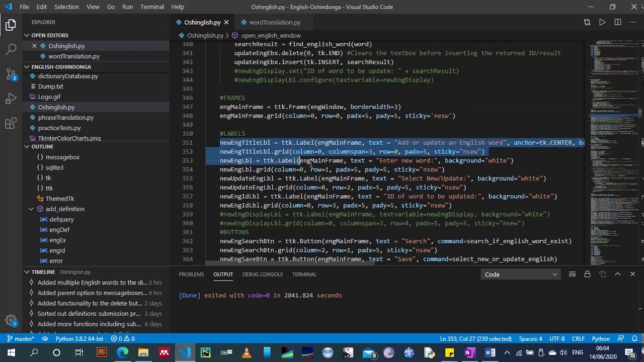644x362 pixels.
Task: Select the ThemedTk outline entry
Action: click(x=60, y=199)
